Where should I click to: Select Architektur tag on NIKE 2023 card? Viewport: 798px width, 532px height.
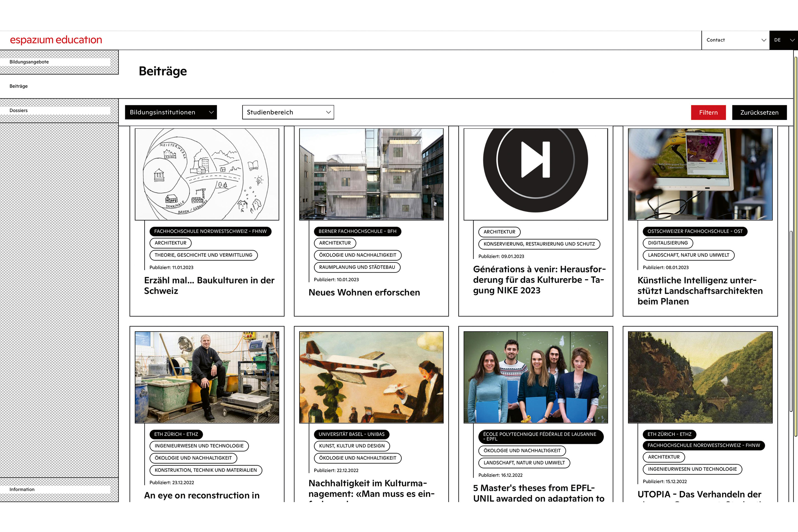click(499, 232)
